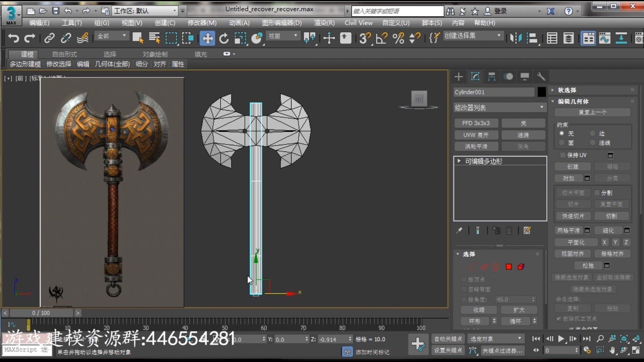Click the UVW 展开 modifier button

pyautogui.click(x=476, y=135)
